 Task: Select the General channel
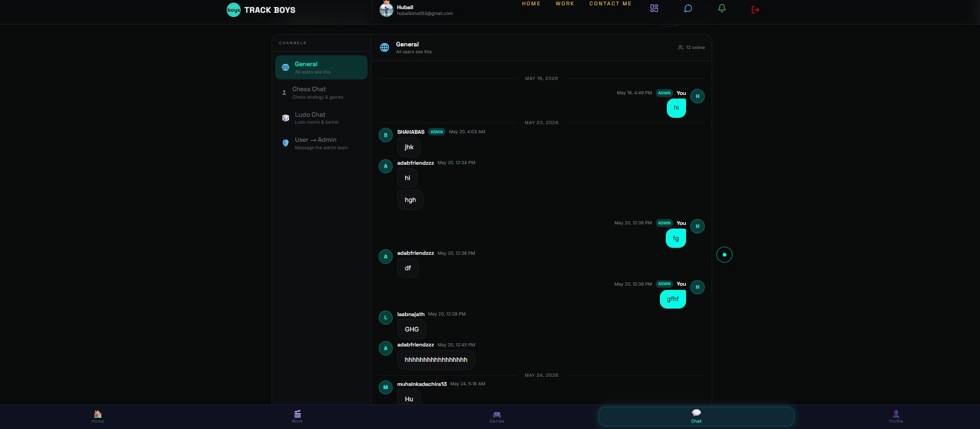coord(321,68)
